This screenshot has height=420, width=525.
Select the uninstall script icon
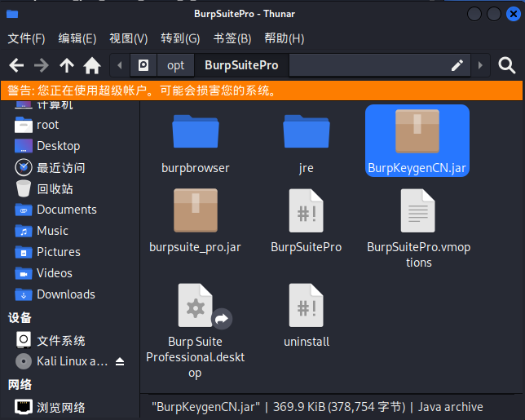307,305
